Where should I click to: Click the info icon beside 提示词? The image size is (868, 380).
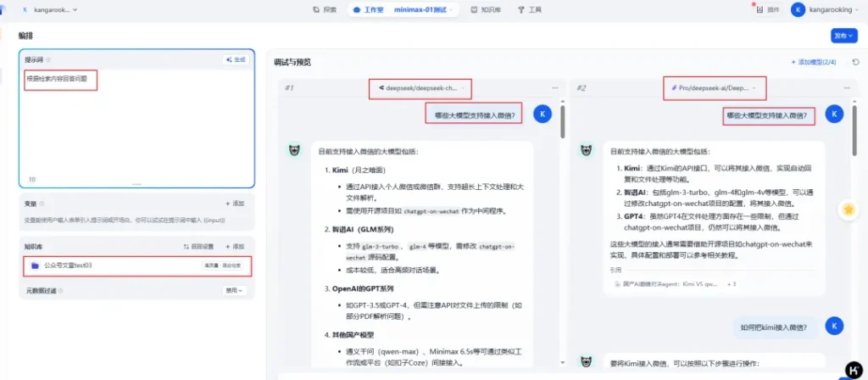click(x=48, y=60)
